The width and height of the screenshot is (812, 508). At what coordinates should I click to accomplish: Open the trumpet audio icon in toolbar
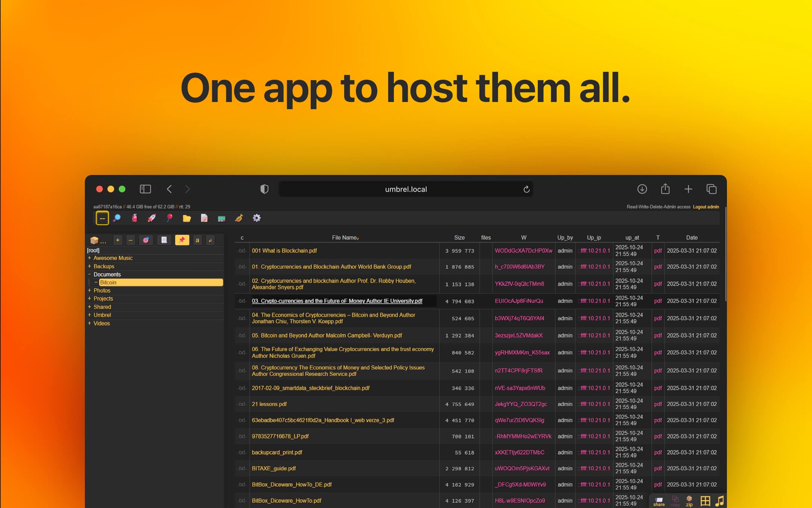(x=239, y=218)
